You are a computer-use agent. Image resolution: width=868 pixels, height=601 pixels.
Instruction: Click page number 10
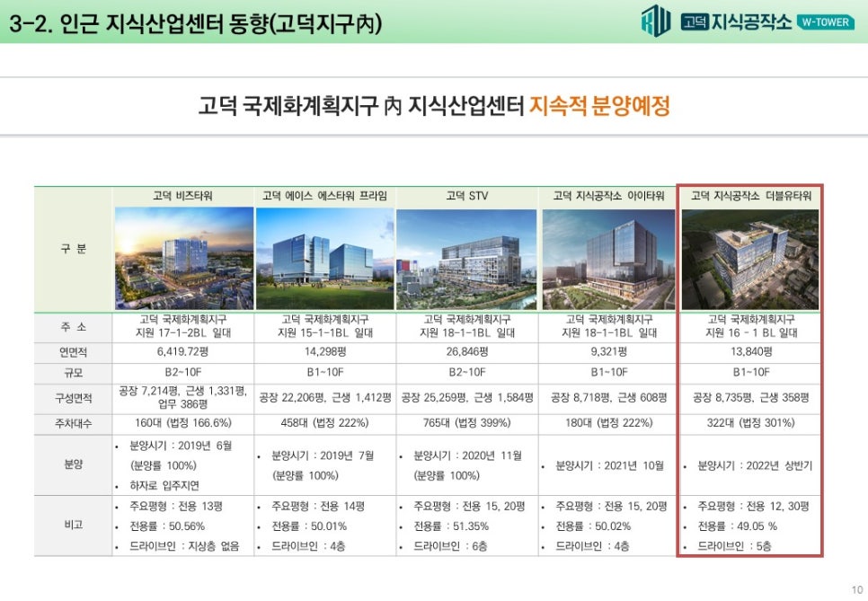pyautogui.click(x=857, y=590)
